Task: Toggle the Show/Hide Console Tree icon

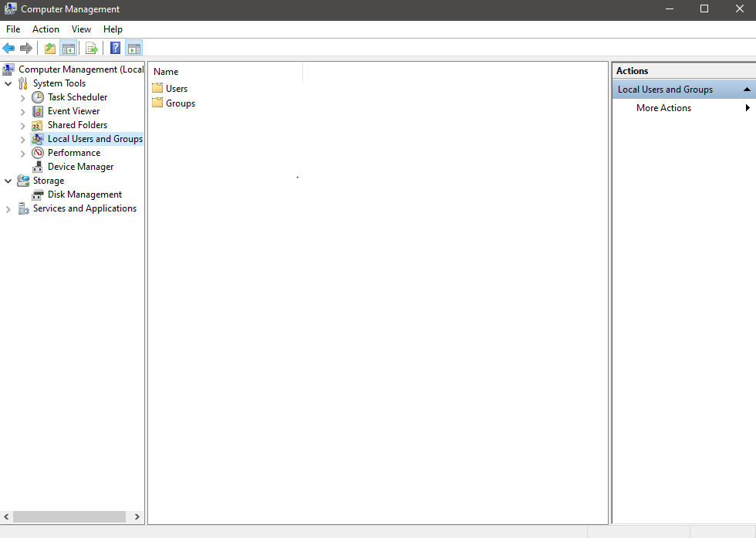Action: pyautogui.click(x=69, y=49)
